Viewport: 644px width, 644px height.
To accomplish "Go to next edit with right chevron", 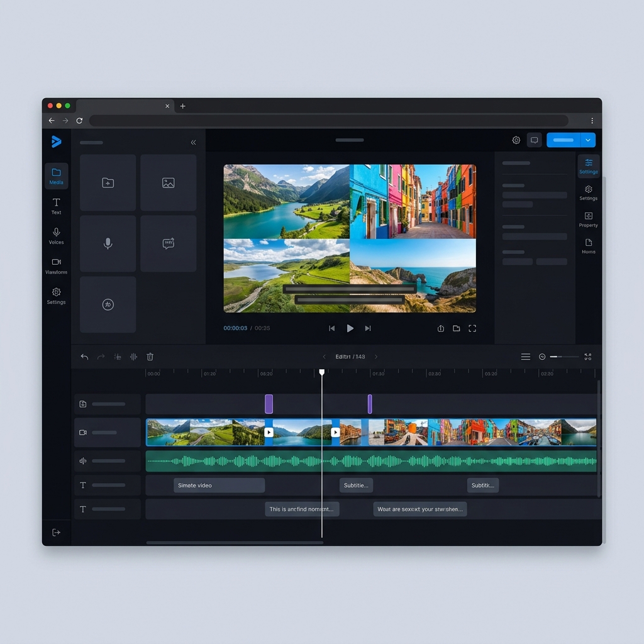I will tap(376, 357).
